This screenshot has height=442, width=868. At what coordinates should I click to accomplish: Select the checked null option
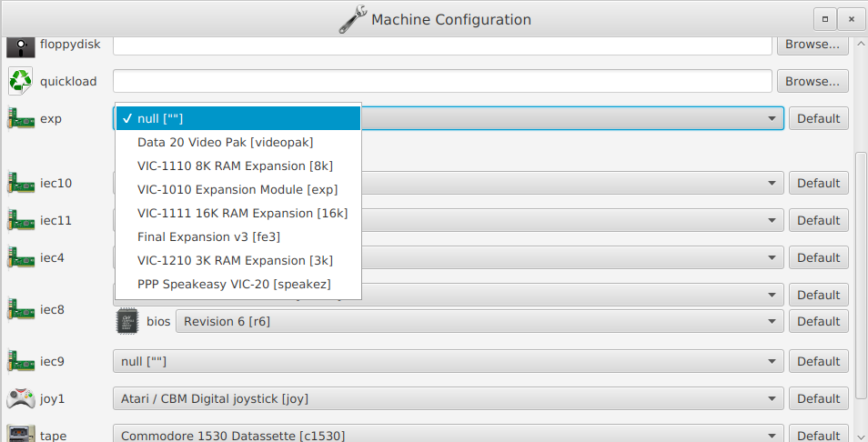tap(237, 118)
